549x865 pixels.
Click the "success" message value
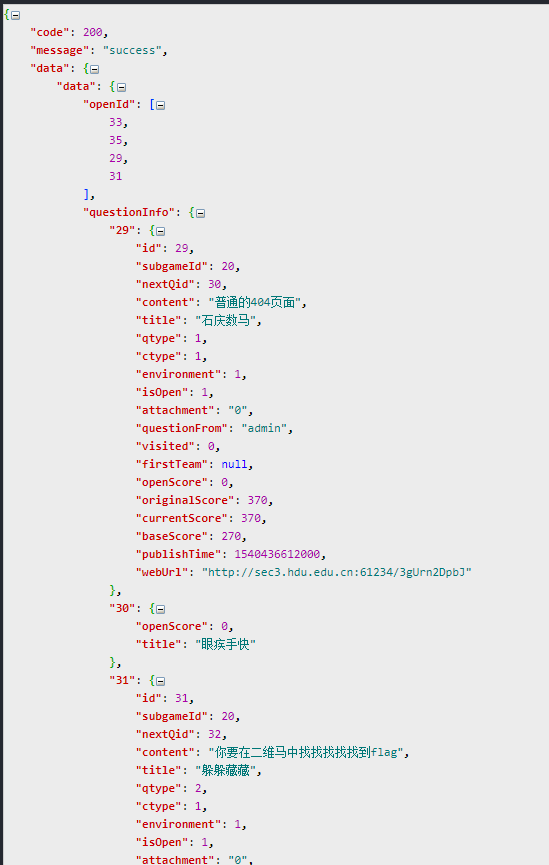132,50
